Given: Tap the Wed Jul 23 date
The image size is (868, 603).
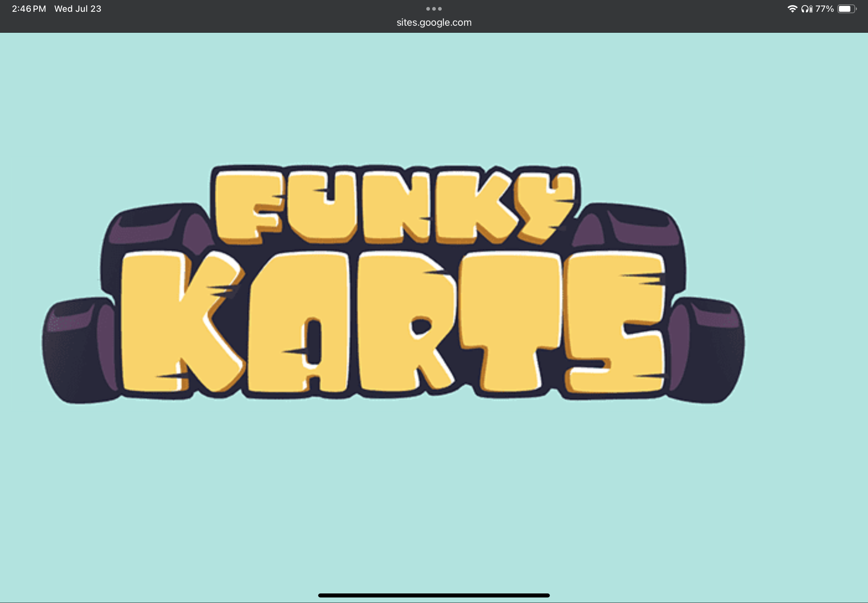Looking at the screenshot, I should (x=78, y=9).
